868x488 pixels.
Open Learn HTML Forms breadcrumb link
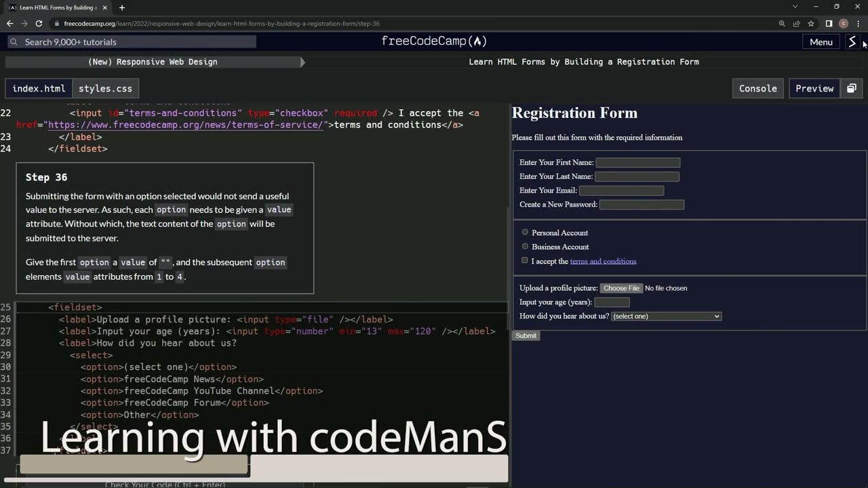584,62
